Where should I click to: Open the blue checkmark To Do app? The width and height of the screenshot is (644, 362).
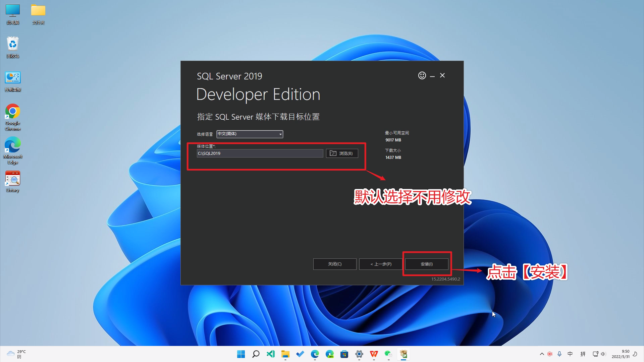300,354
